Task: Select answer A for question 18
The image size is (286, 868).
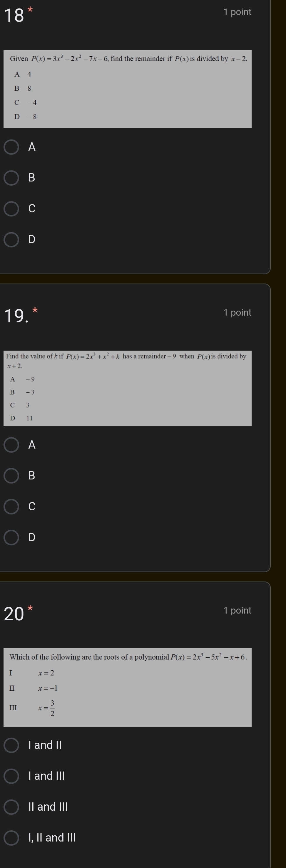Action: click(x=11, y=147)
